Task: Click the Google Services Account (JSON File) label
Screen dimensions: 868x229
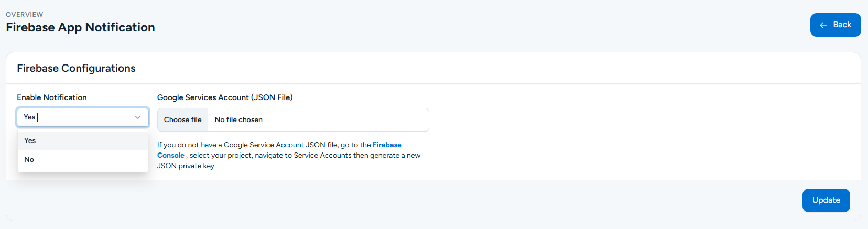Action: tap(225, 97)
